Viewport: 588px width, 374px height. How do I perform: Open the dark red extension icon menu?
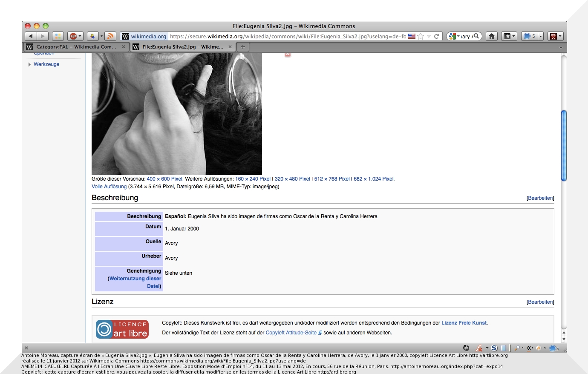555,36
